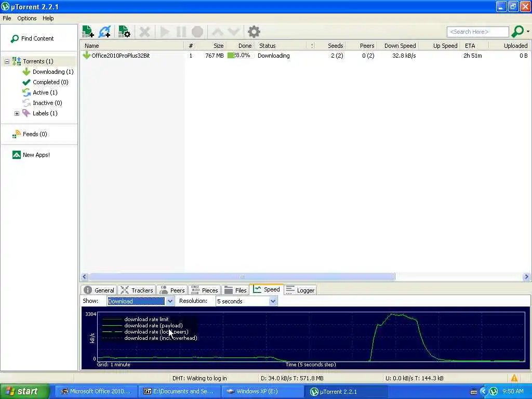This screenshot has width=532, height=399.
Task: Open the Options menu
Action: [x=27, y=18]
